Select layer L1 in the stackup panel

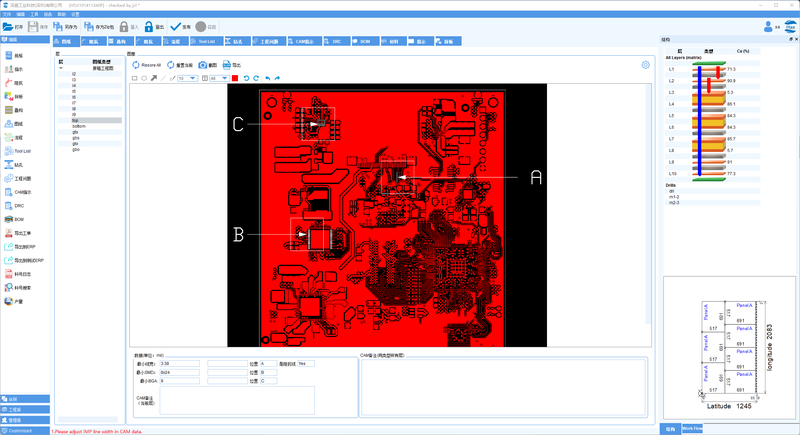point(671,69)
